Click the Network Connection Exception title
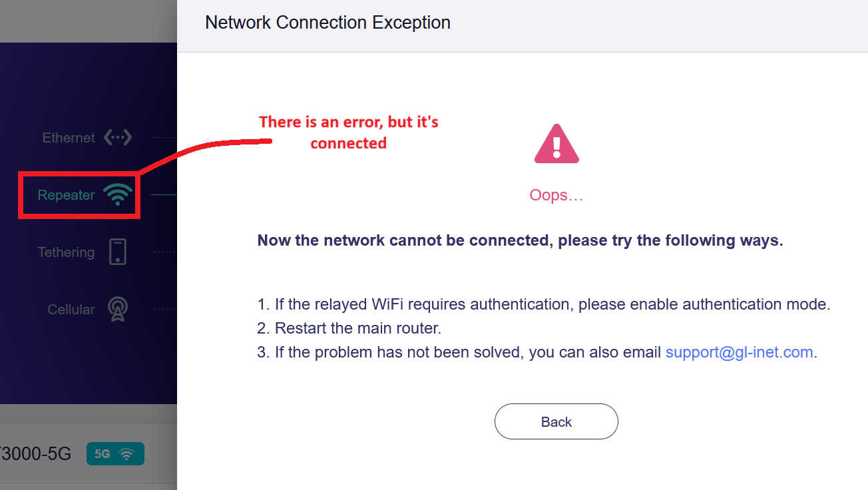 [327, 23]
